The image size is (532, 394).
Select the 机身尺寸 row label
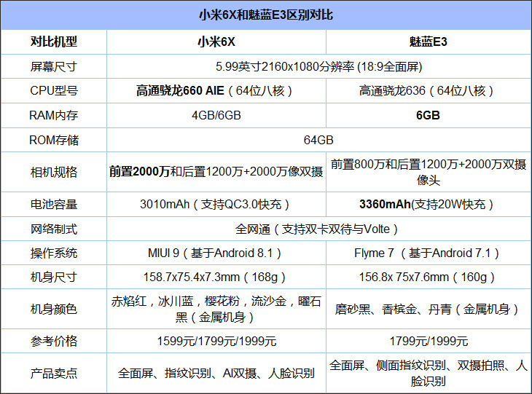(x=54, y=277)
